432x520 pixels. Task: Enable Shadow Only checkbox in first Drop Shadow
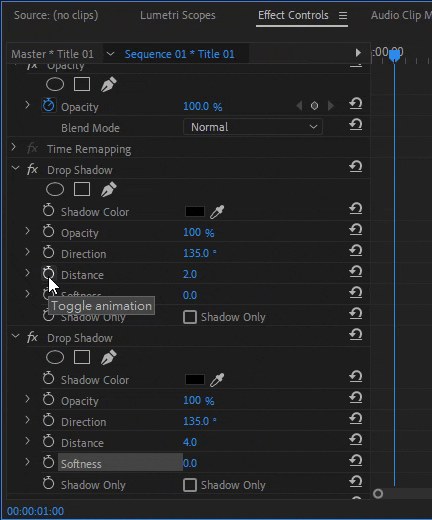[190, 317]
